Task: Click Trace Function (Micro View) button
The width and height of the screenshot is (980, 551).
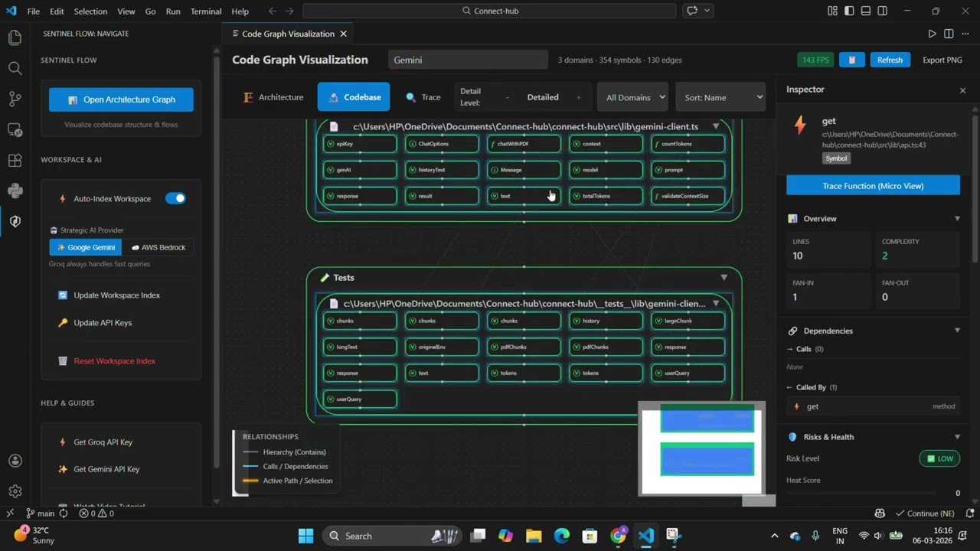Action: point(873,186)
